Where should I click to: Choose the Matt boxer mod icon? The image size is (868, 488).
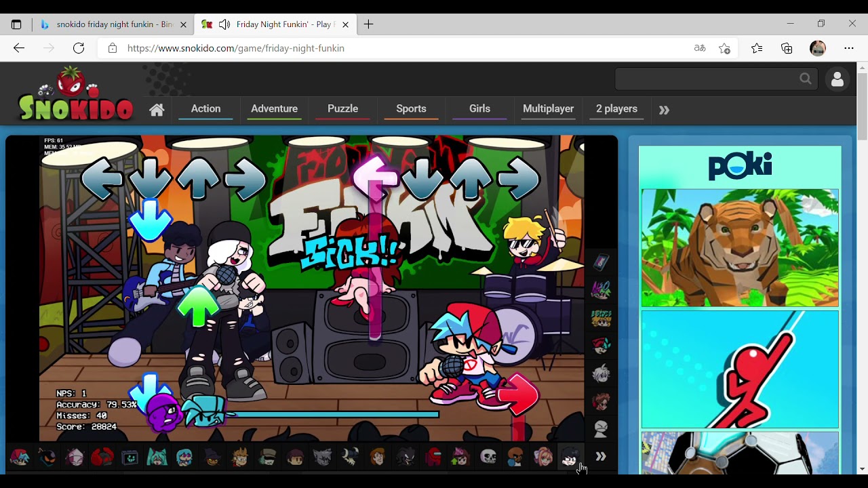point(515,457)
